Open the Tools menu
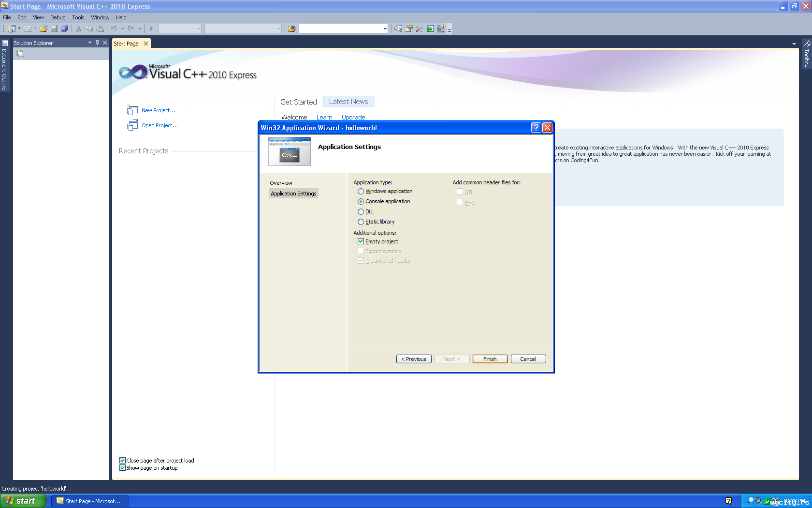This screenshot has height=508, width=812. pos(78,17)
